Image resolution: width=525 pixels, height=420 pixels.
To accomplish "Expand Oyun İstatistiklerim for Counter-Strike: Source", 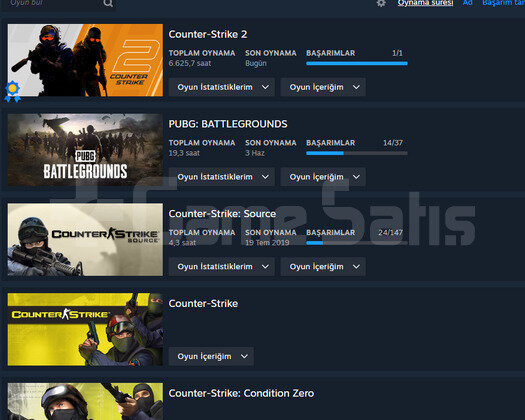I will [x=222, y=267].
